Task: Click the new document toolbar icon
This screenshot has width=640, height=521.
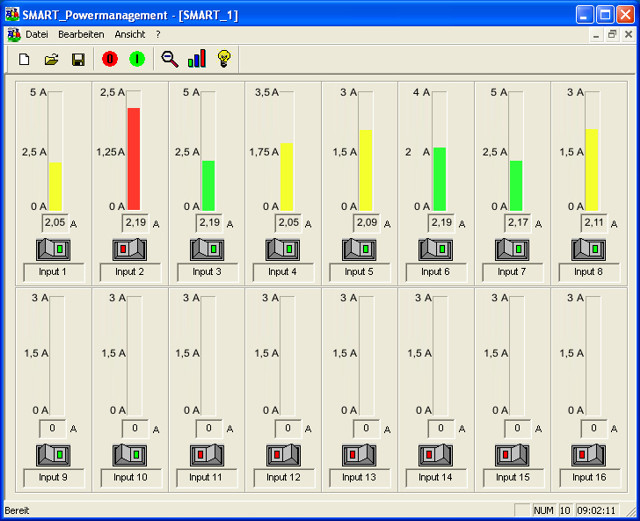Action: (x=25, y=60)
